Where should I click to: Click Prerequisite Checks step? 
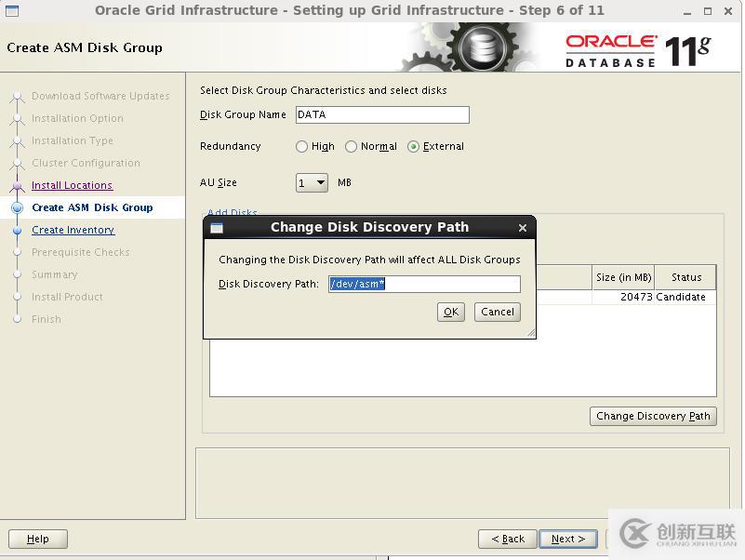[81, 252]
